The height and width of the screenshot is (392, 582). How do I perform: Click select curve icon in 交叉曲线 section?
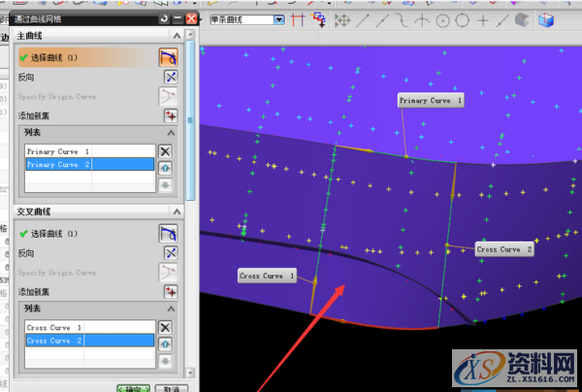pos(169,233)
